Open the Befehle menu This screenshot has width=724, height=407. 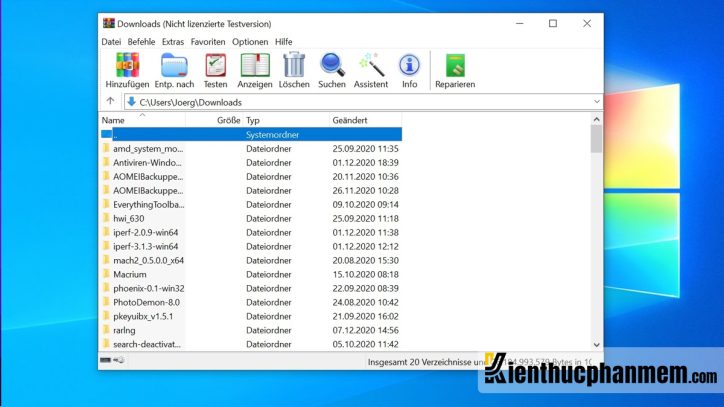[141, 42]
